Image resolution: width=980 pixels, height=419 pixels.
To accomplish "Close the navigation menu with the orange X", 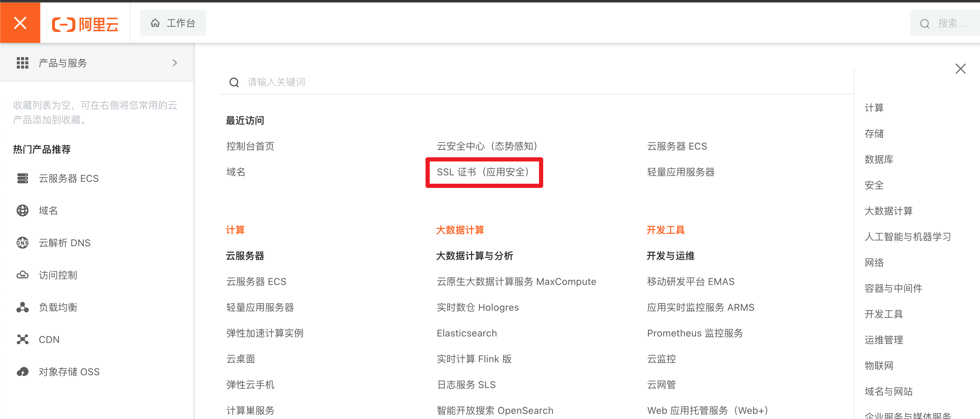I will click(x=20, y=23).
